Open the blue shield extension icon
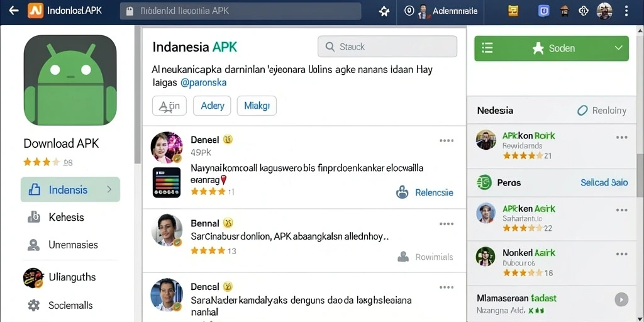Screen dimensions: 644x322 [x=544, y=11]
